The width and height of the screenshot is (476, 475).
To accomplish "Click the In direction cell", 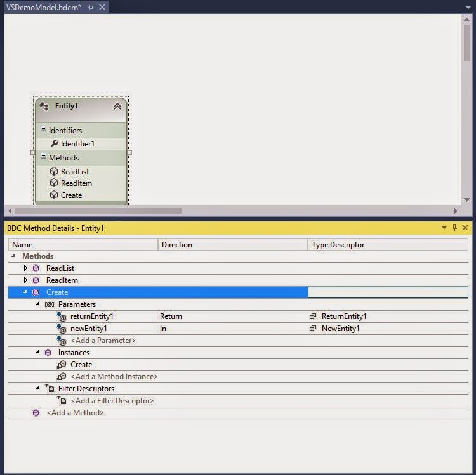I will click(163, 329).
